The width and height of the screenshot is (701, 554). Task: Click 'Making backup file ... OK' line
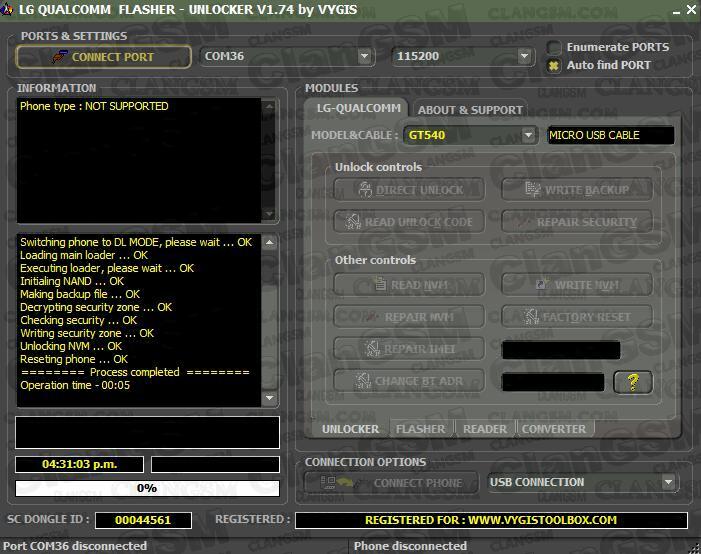click(80, 294)
